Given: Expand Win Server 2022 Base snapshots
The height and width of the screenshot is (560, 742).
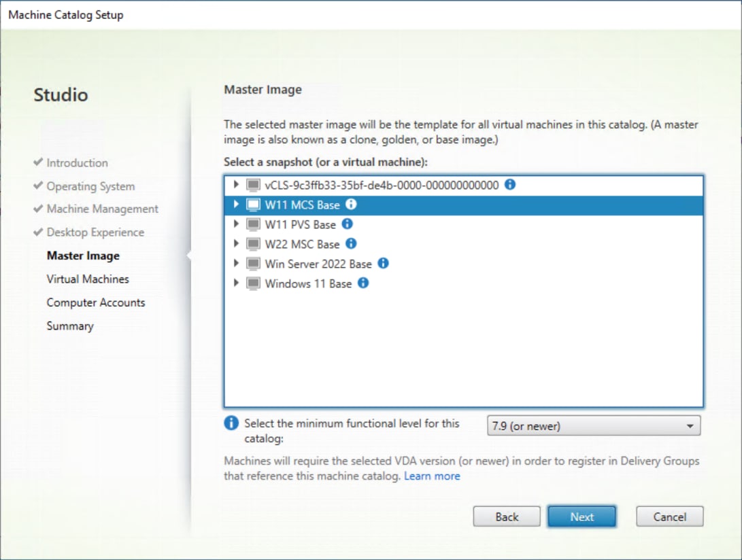Looking at the screenshot, I should coord(236,264).
